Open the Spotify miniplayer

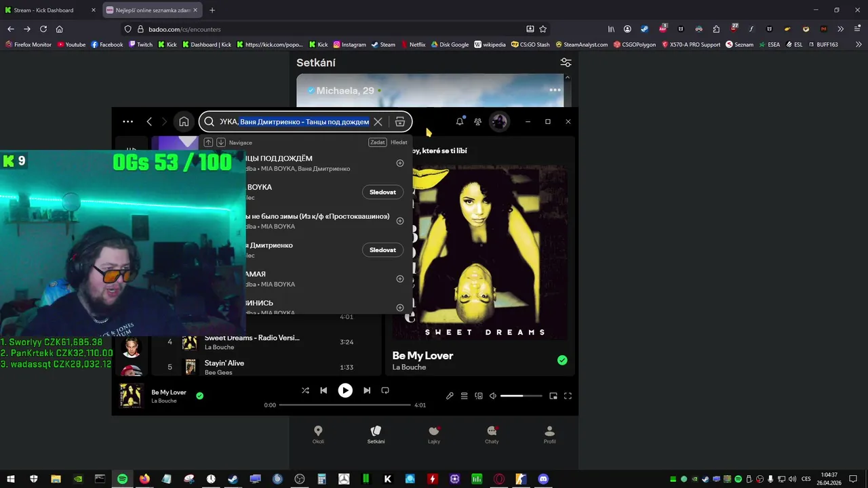[553, 396]
